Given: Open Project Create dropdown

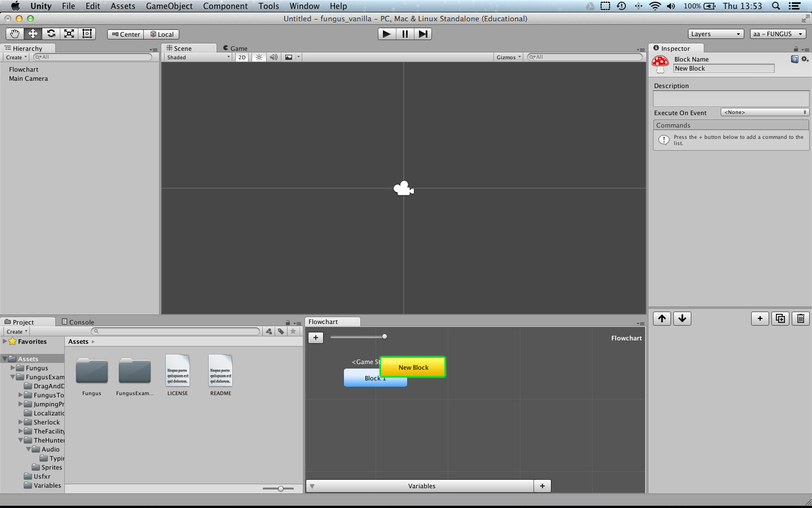Looking at the screenshot, I should tap(17, 331).
